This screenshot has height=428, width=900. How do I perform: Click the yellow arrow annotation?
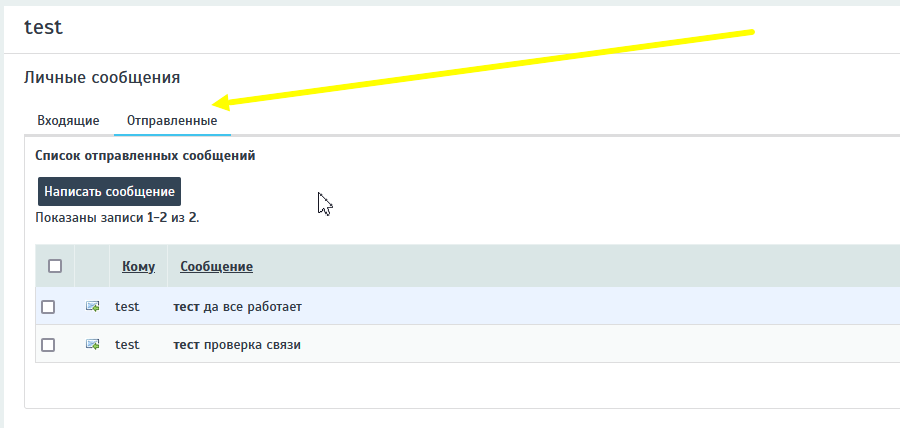click(x=480, y=67)
